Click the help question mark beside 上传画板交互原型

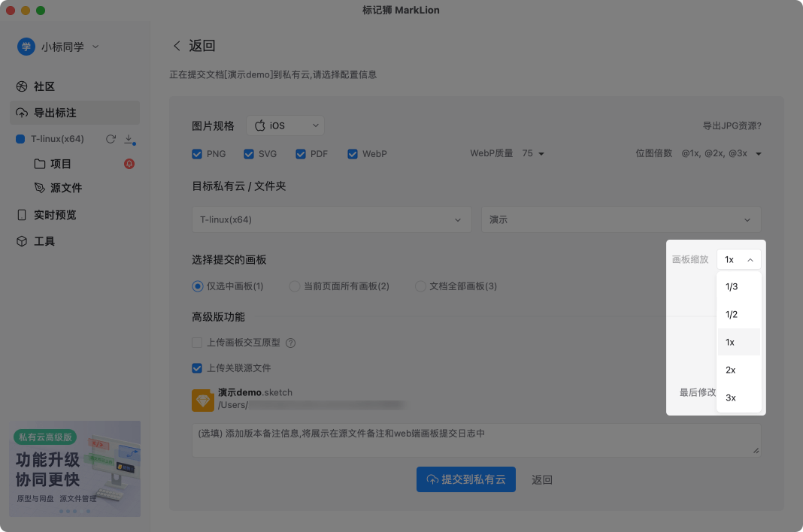click(290, 343)
